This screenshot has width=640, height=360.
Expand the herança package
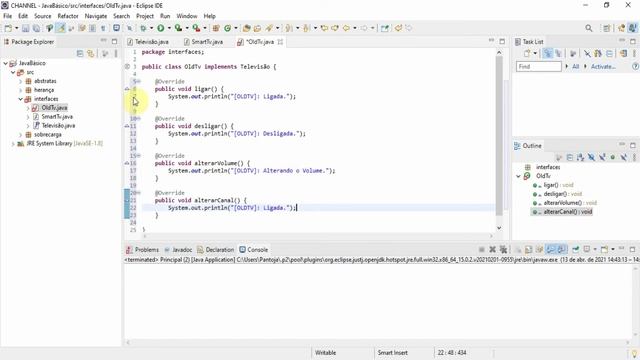[20, 90]
